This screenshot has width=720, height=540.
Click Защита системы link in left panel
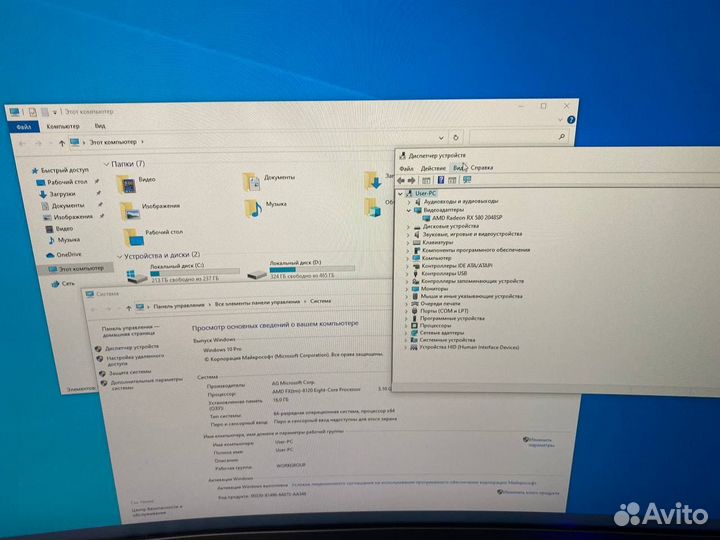tap(129, 371)
